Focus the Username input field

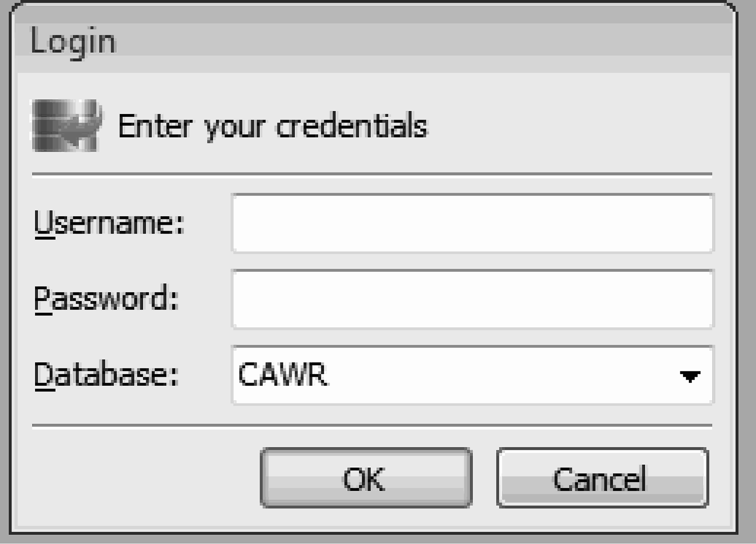click(x=472, y=223)
